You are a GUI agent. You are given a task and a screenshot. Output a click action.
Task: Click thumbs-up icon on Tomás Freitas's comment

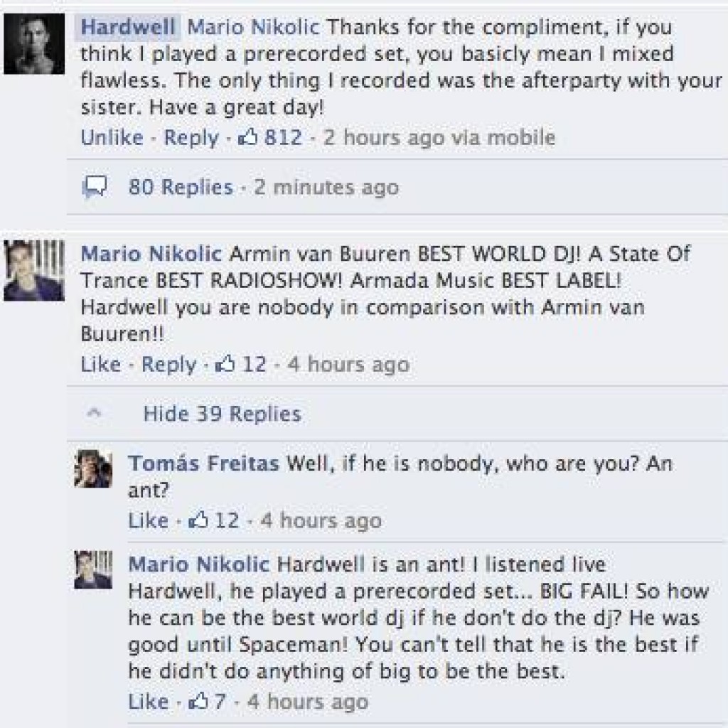tap(197, 520)
